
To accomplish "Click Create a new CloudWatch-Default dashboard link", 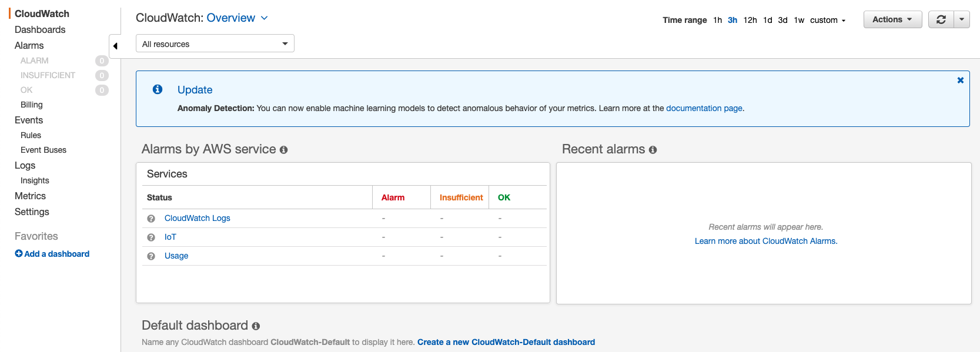I will tap(506, 342).
